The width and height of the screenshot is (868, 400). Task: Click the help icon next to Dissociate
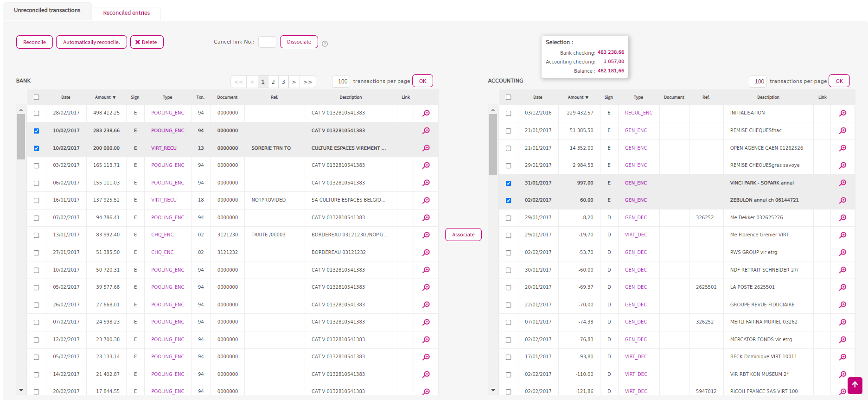325,44
